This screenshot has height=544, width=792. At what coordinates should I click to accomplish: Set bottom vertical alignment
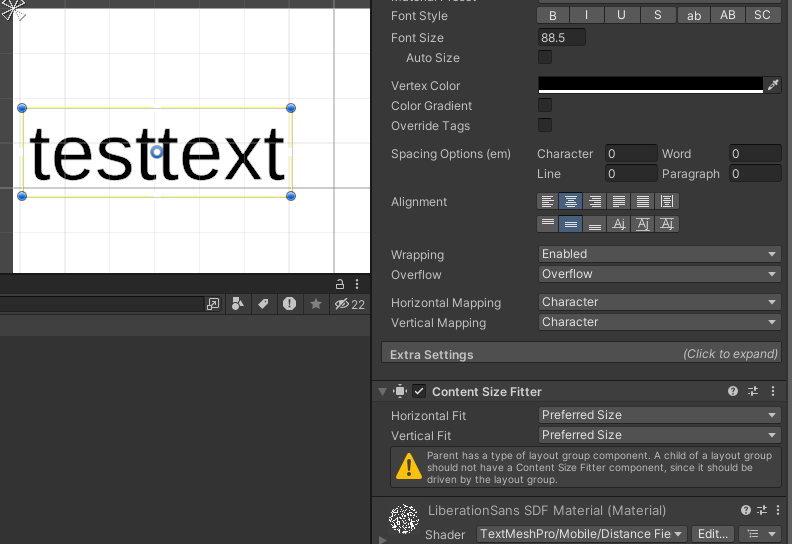[595, 224]
